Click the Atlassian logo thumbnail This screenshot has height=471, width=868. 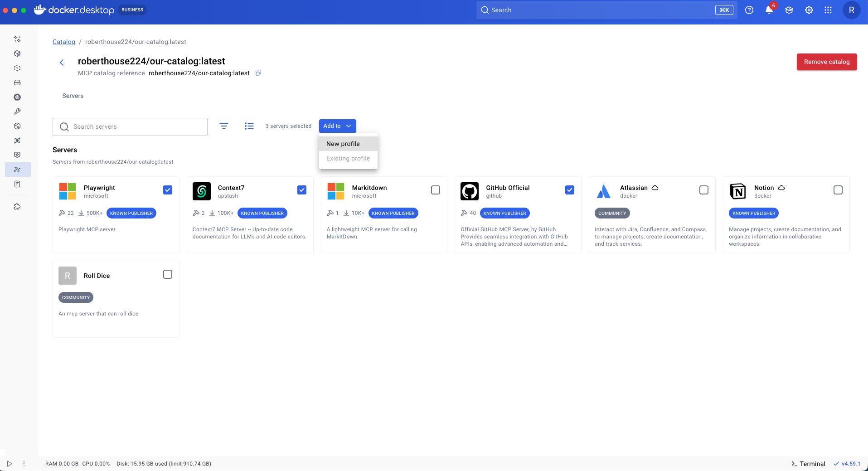point(604,191)
